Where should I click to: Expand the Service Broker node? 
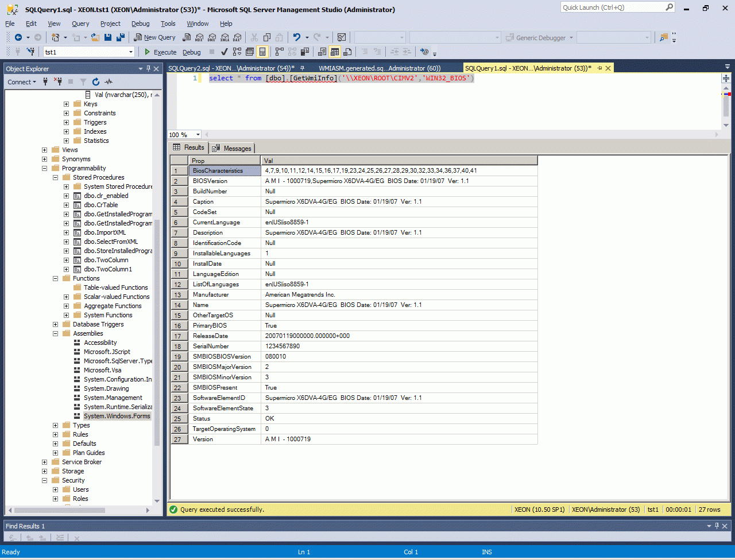(45, 462)
